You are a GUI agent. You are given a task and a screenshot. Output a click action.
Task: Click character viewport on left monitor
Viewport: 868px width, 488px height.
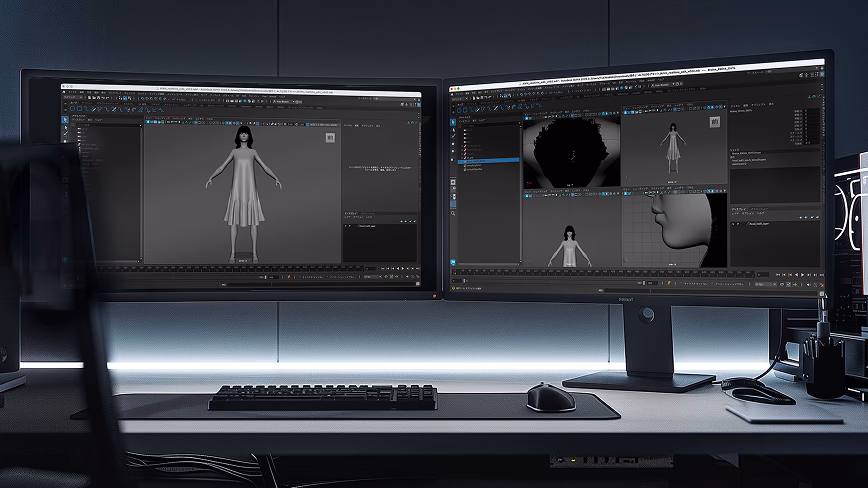tap(242, 194)
